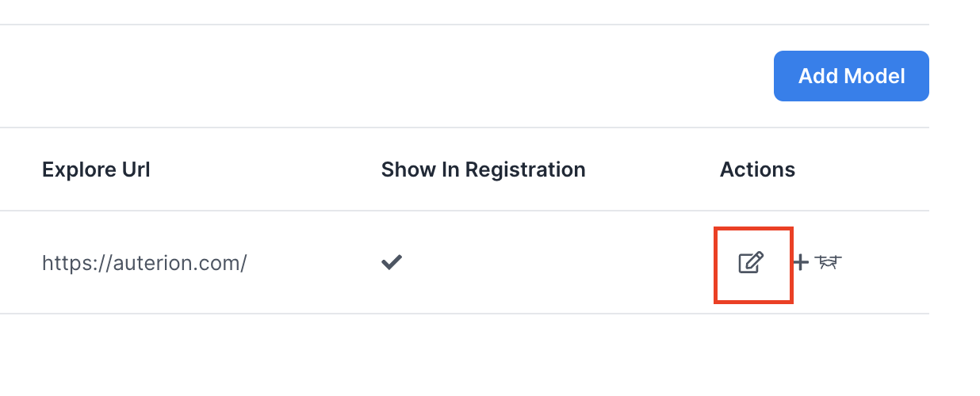Image resolution: width=980 pixels, height=396 pixels.
Task: Click the Actions column header
Action: point(757,169)
